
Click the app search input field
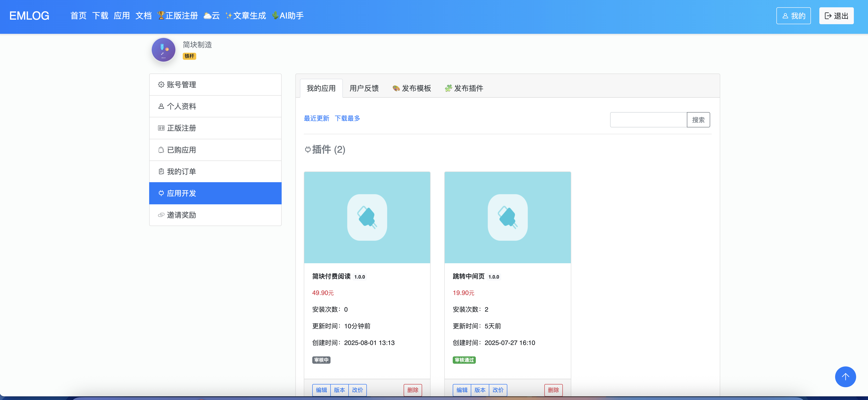(x=648, y=120)
